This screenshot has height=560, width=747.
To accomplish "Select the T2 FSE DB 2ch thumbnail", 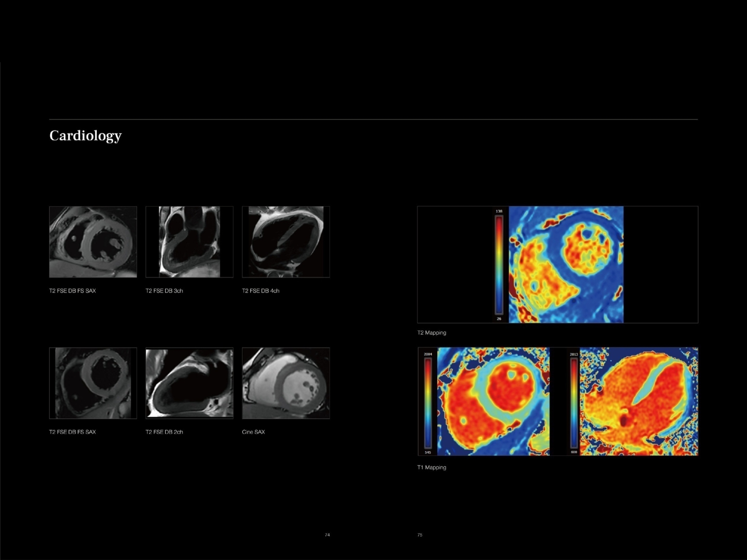I will [x=189, y=382].
